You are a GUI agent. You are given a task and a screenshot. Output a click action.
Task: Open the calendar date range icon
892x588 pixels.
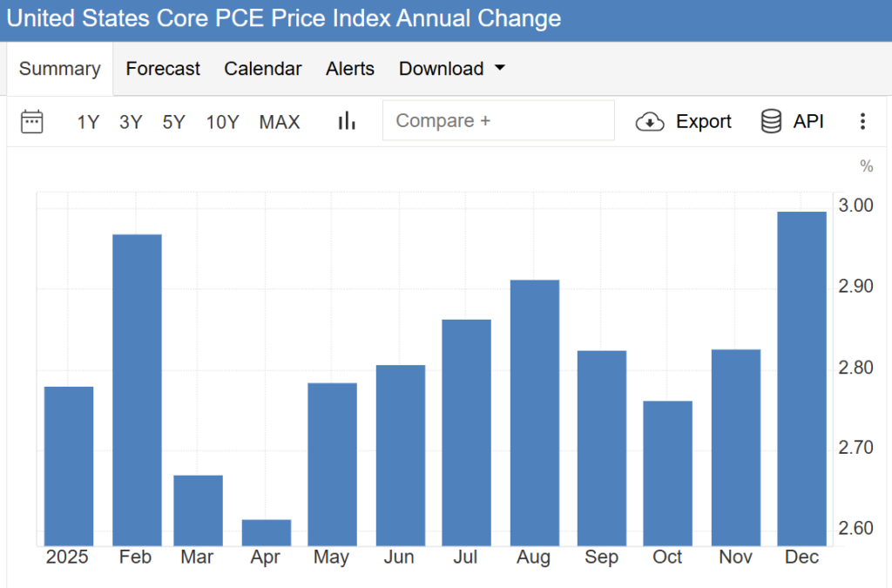pyautogui.click(x=32, y=121)
